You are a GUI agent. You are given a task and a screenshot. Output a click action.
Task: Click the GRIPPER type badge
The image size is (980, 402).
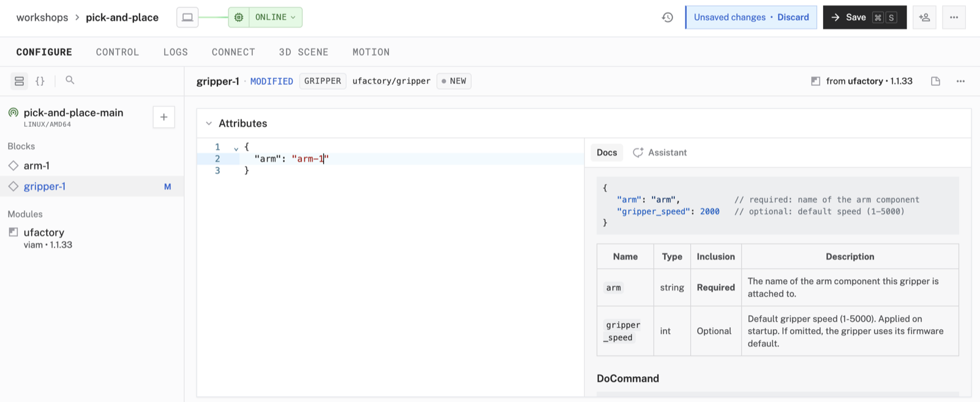(x=323, y=81)
